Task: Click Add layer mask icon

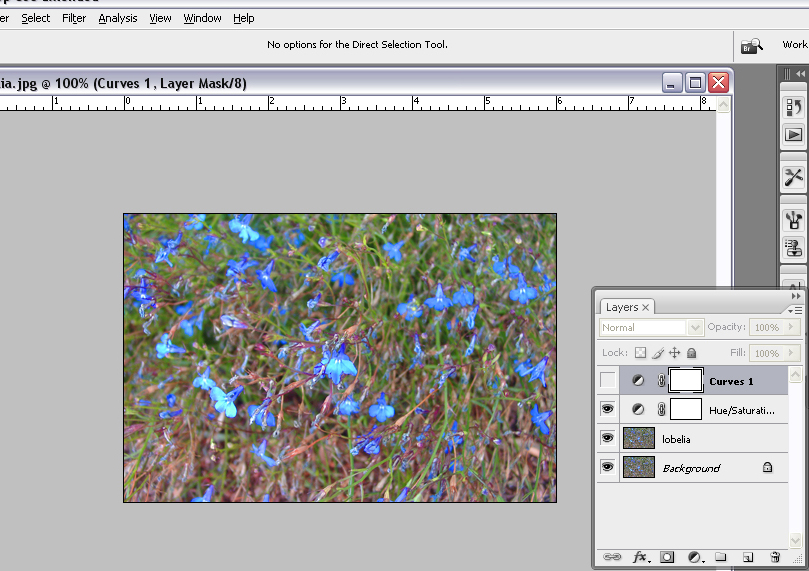Action: [667, 557]
